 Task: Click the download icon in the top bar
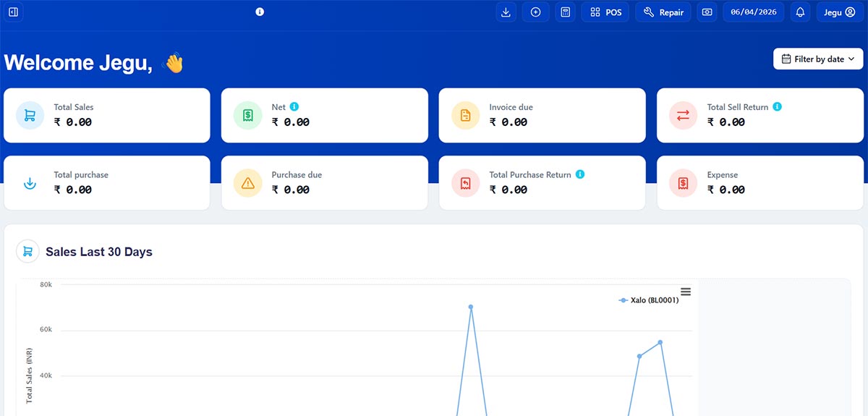506,12
